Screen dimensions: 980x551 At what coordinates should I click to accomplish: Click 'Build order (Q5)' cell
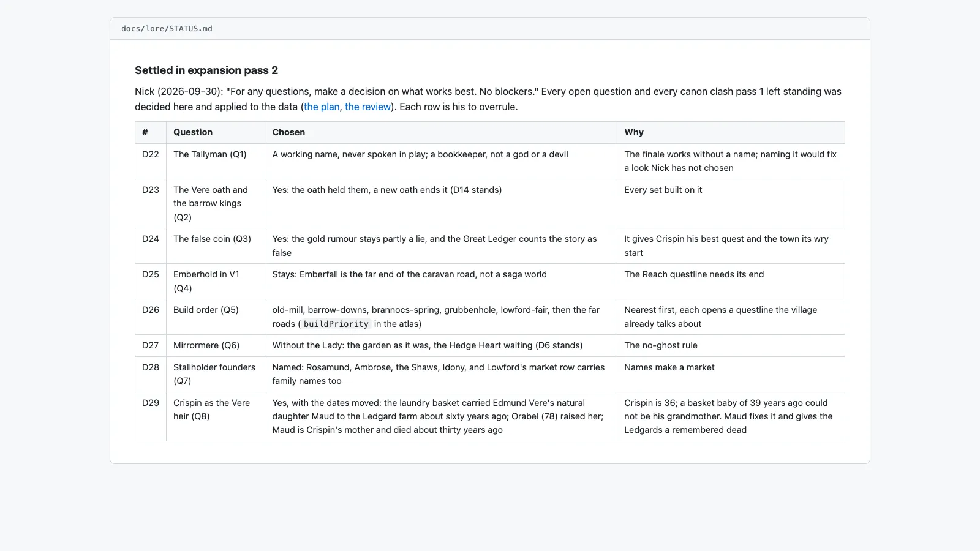tap(216, 317)
